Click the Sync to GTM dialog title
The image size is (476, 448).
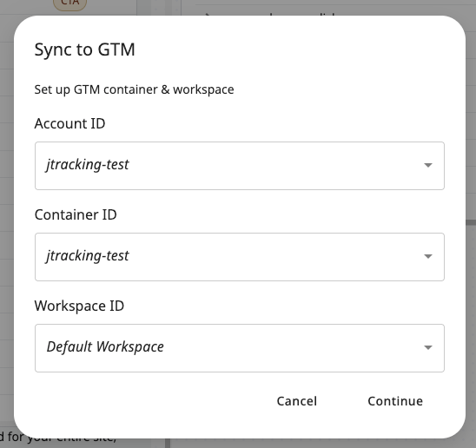[x=85, y=49]
